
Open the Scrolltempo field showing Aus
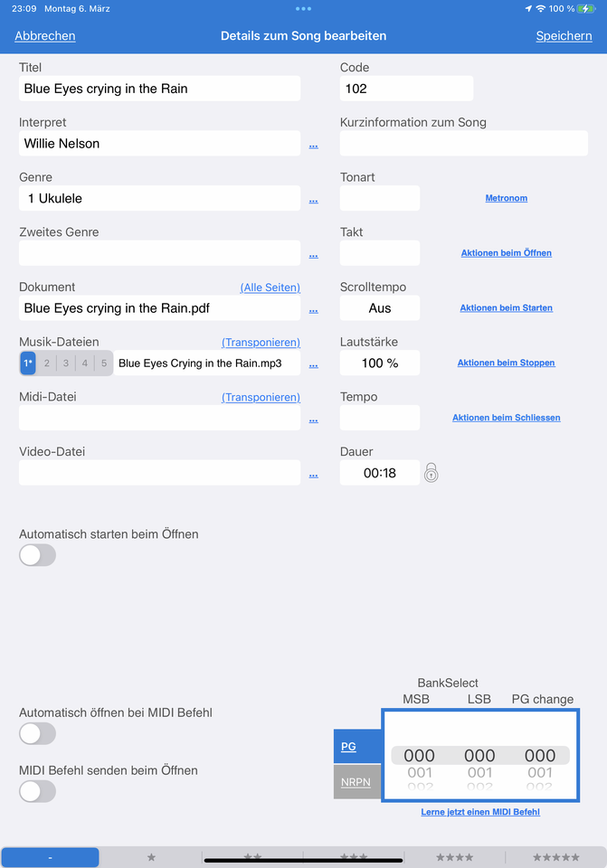coord(380,307)
